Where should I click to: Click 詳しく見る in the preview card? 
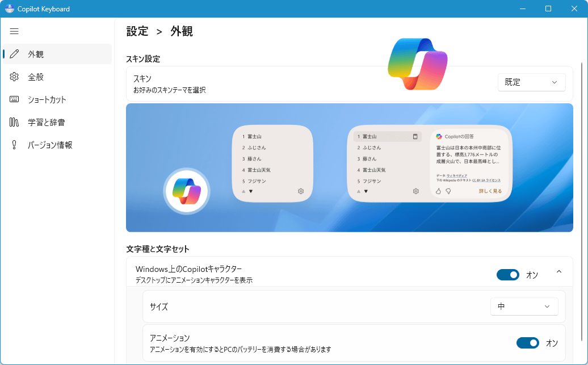(490, 191)
